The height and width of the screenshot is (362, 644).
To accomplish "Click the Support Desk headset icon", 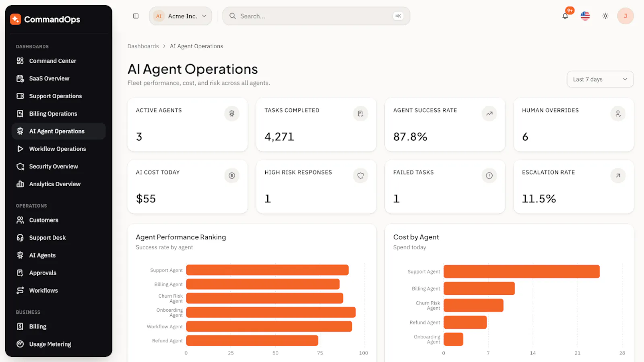I will click(20, 238).
